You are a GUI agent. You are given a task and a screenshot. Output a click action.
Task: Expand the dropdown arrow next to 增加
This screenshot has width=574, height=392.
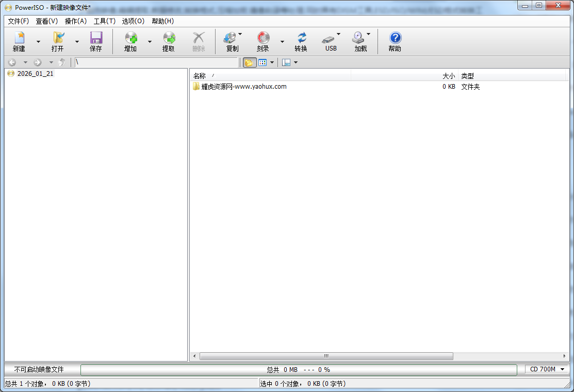click(150, 42)
